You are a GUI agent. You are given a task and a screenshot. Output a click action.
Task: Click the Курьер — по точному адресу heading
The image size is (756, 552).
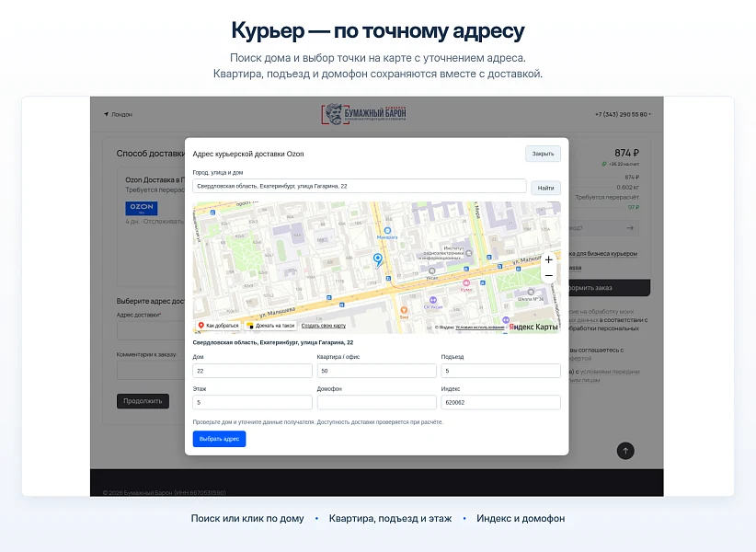(x=378, y=30)
